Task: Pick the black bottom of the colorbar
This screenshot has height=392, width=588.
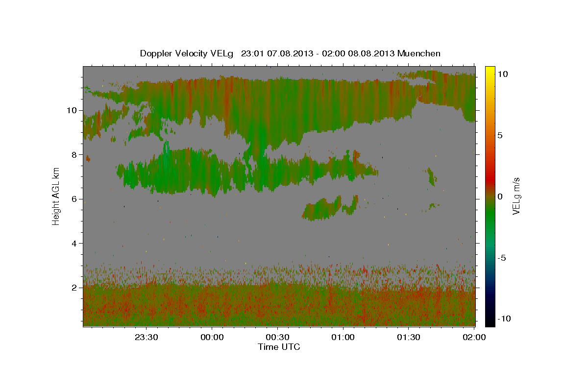Action: (x=490, y=319)
